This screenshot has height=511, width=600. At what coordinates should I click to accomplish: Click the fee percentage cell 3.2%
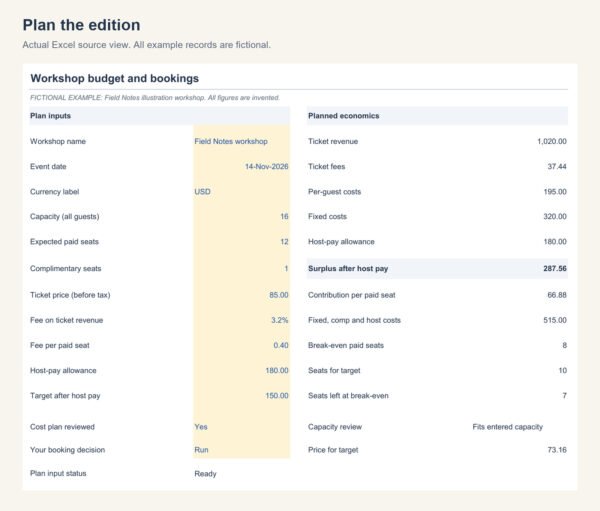pyautogui.click(x=279, y=320)
